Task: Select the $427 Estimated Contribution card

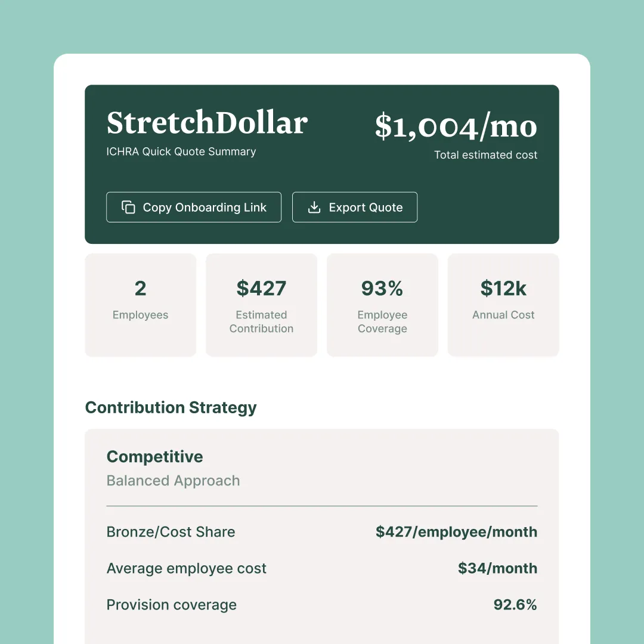Action: pos(261,305)
